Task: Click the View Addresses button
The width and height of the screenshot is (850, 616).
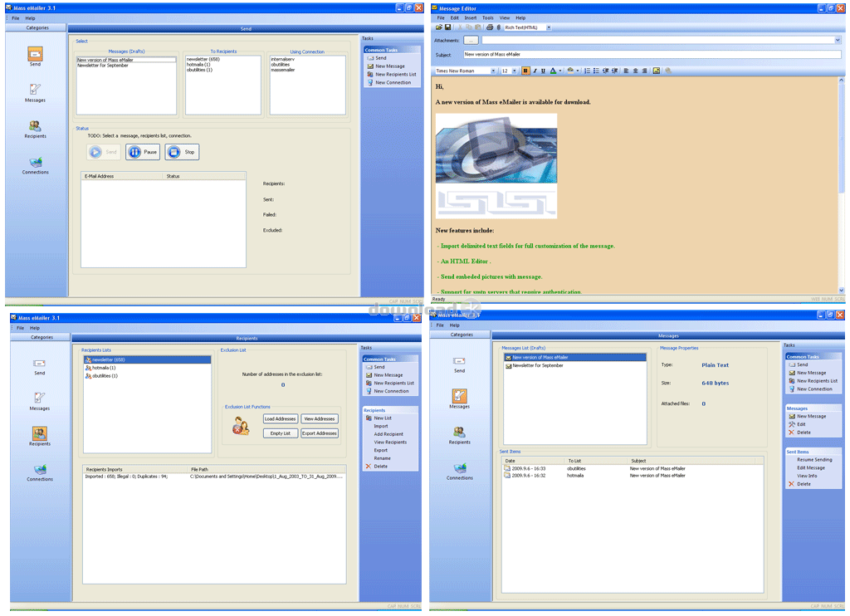Action: coord(320,418)
